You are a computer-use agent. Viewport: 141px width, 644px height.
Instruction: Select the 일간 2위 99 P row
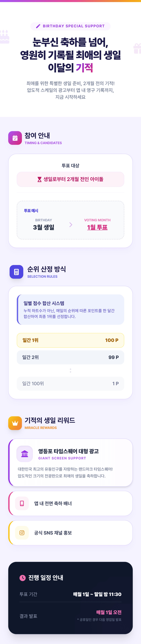click(70, 357)
